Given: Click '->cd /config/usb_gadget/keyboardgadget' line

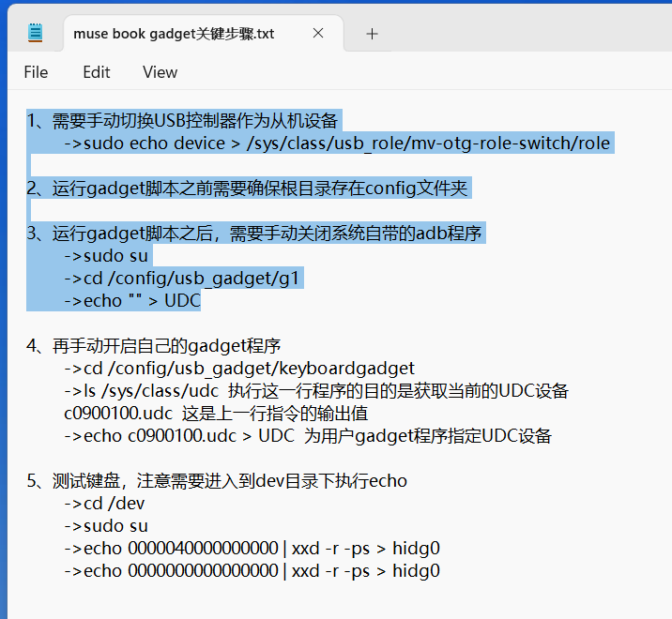Looking at the screenshot, I should point(239,369).
